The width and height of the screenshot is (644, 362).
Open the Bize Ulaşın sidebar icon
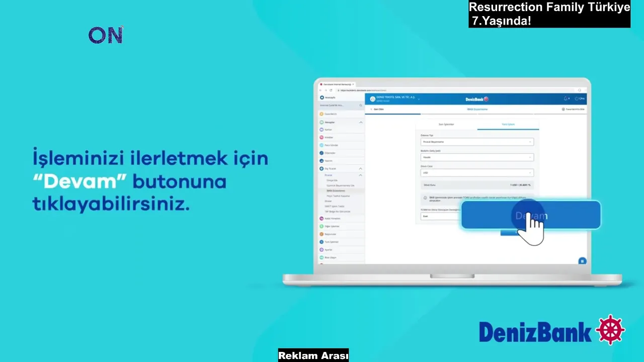coord(321,257)
